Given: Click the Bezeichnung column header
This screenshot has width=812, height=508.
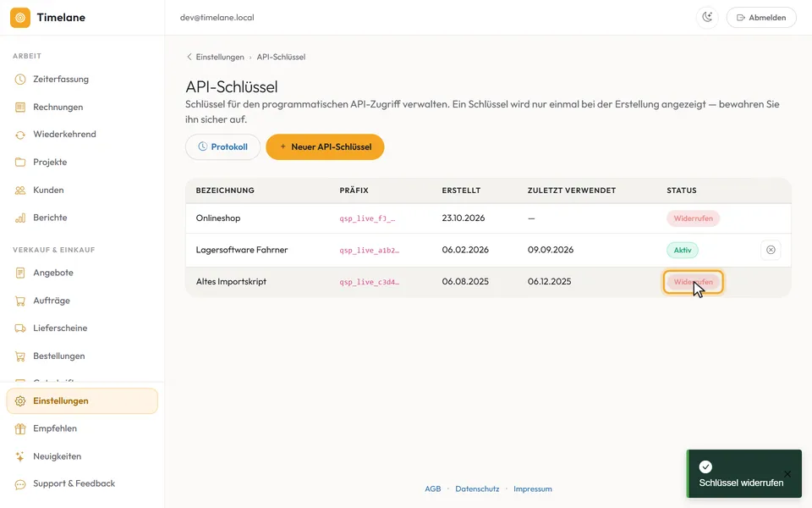Looking at the screenshot, I should coord(225,190).
